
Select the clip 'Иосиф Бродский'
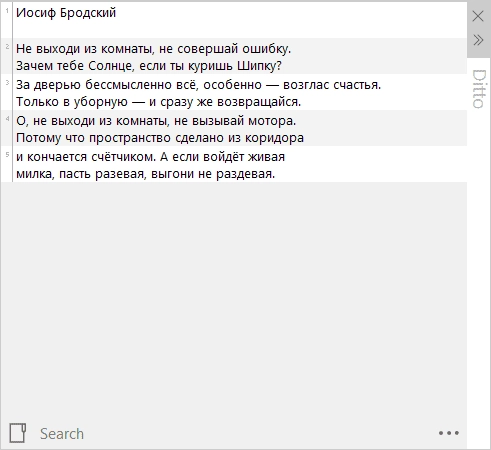tap(234, 20)
